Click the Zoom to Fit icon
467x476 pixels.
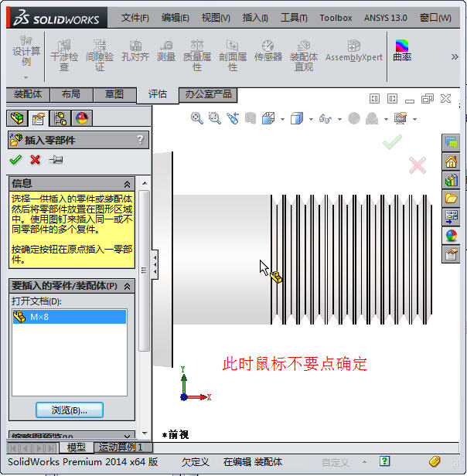[x=197, y=118]
